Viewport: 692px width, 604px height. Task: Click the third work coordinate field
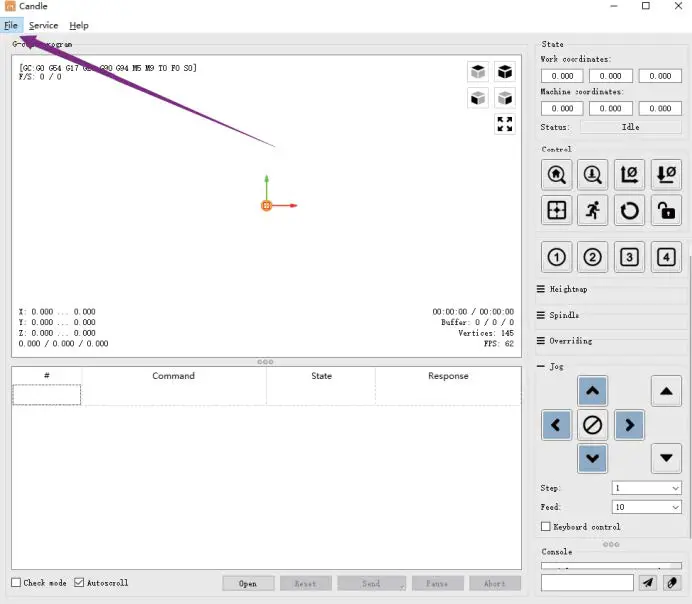[660, 76]
